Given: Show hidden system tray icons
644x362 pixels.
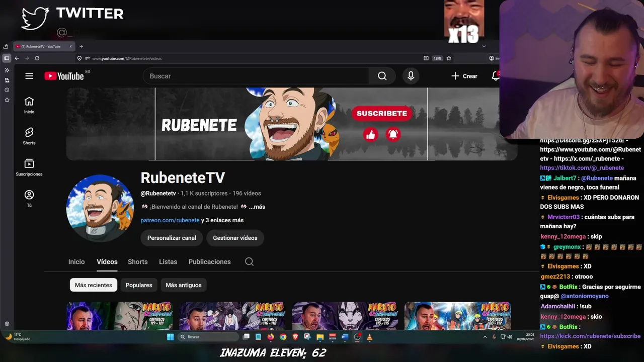Looking at the screenshot, I should coord(485,337).
